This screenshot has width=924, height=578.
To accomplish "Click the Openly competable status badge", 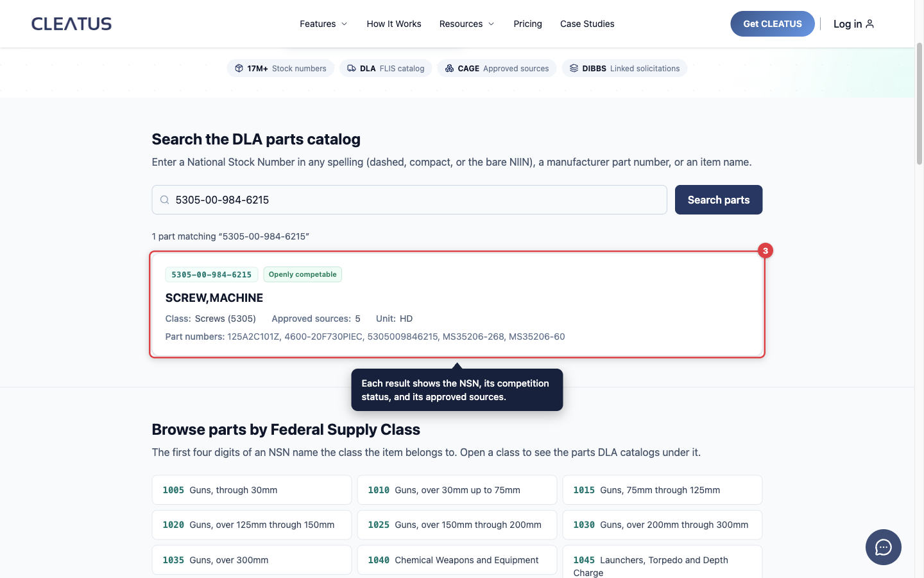I will [x=302, y=274].
